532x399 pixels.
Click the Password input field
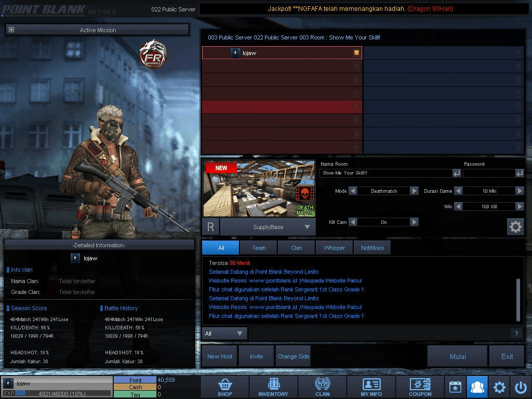[x=489, y=174]
